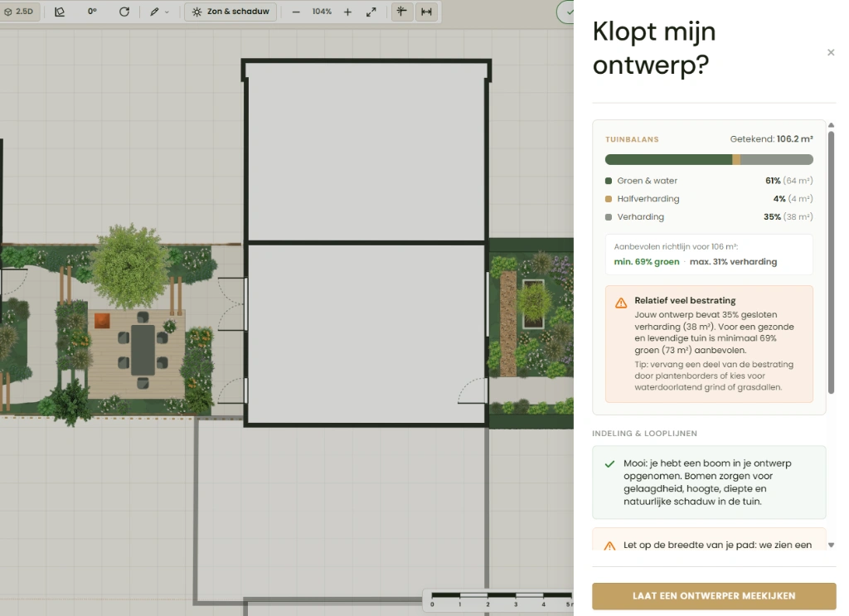Click the 'Mooi: je hebt een boom' message
849x616 pixels.
707,483
